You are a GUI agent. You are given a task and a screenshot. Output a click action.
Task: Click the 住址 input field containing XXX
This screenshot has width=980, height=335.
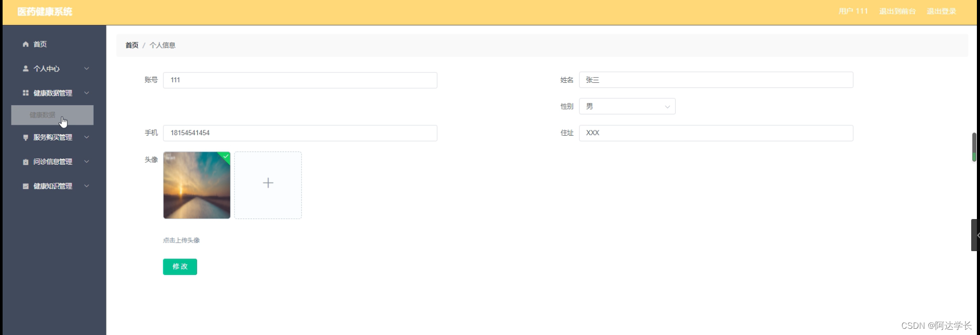[x=716, y=133]
